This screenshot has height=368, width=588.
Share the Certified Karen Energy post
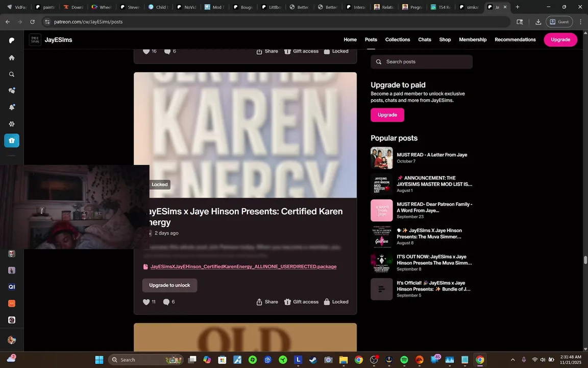click(267, 302)
